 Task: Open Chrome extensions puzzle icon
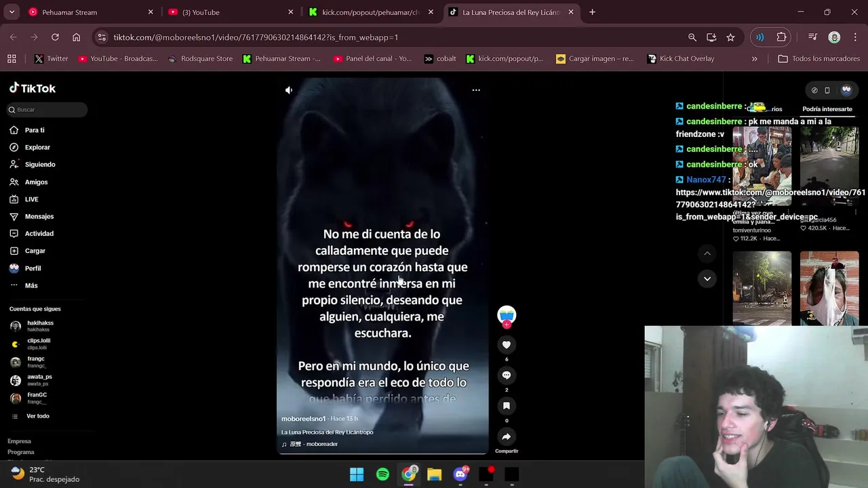(782, 37)
